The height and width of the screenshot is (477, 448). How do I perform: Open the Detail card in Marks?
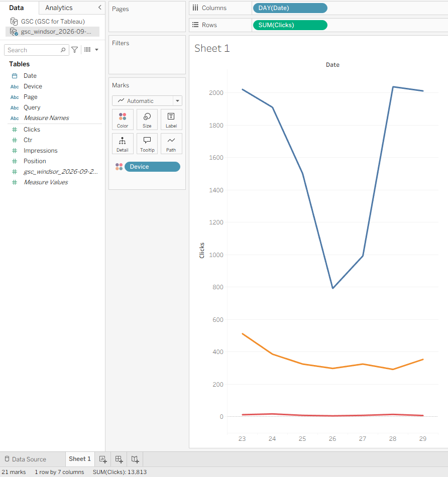pyautogui.click(x=123, y=144)
